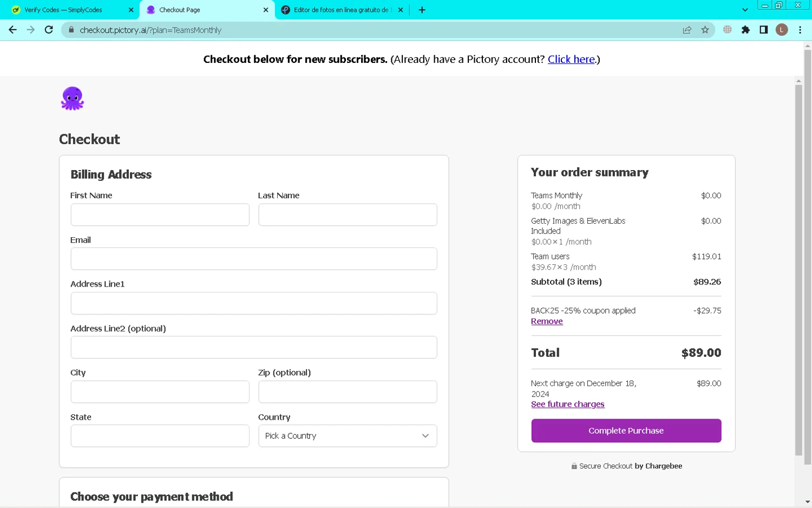Close the Editor de fotos tab

tap(401, 10)
